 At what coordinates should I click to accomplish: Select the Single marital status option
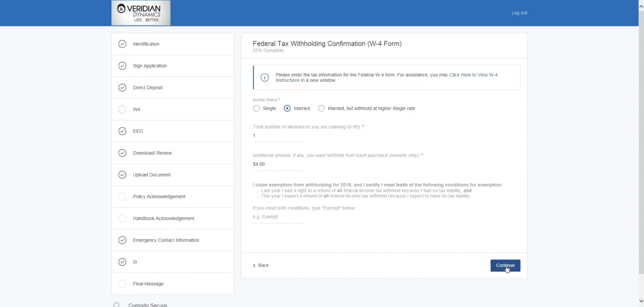click(256, 108)
